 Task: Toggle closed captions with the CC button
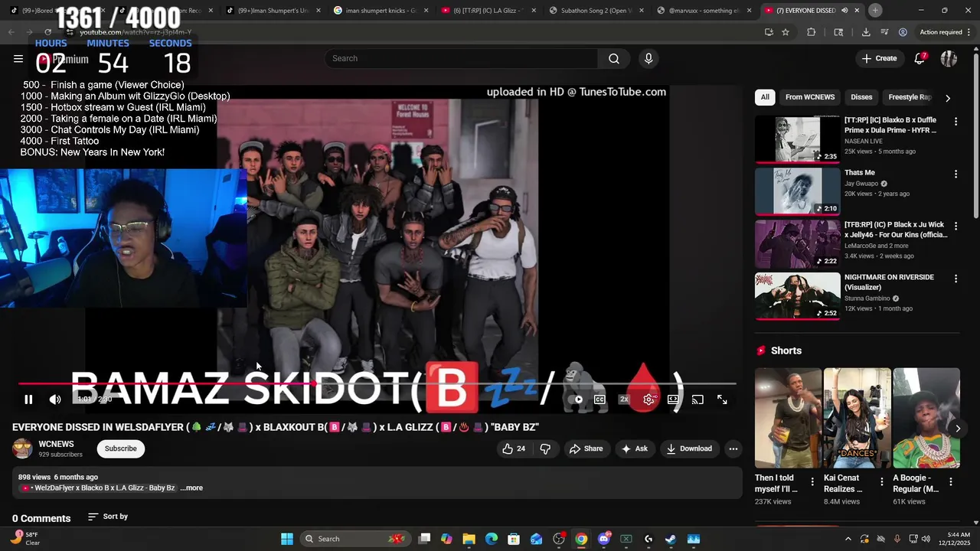click(599, 399)
